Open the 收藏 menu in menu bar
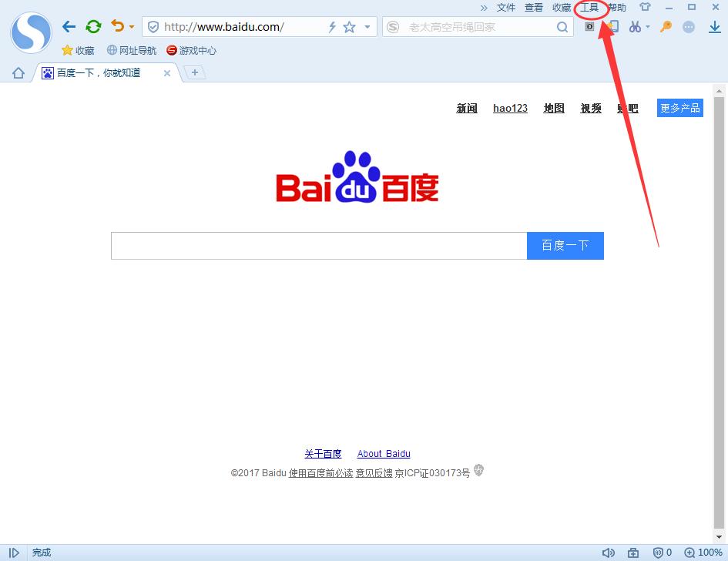 click(x=562, y=8)
